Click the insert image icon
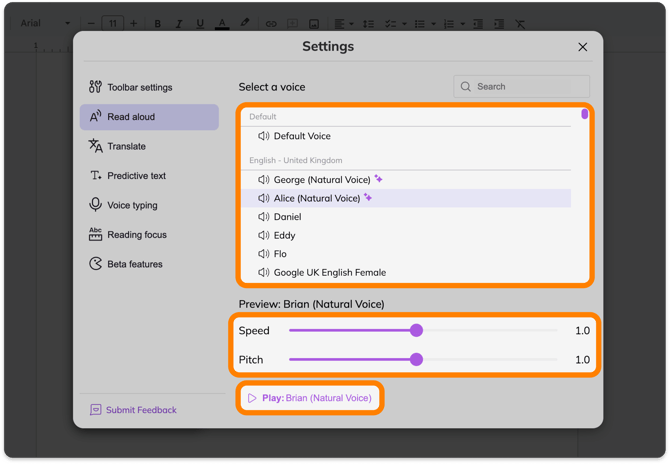Image resolution: width=670 pixels, height=464 pixels. click(x=314, y=24)
